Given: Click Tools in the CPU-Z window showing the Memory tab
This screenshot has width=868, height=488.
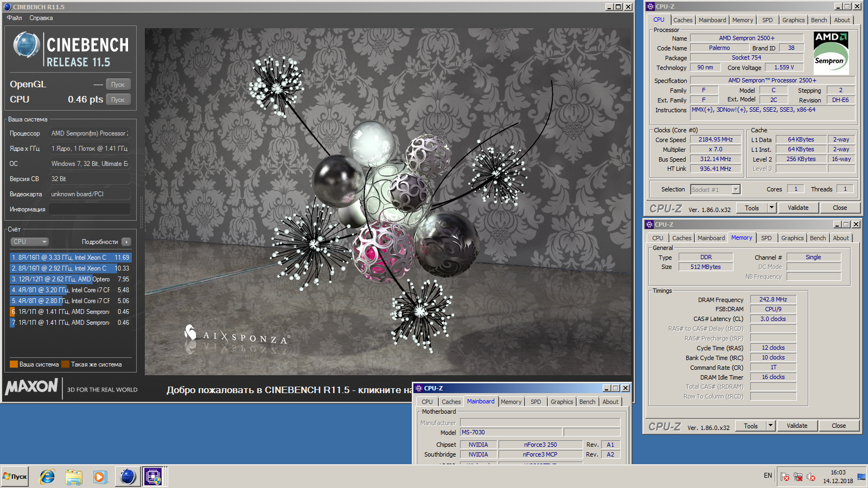Looking at the screenshot, I should point(751,426).
